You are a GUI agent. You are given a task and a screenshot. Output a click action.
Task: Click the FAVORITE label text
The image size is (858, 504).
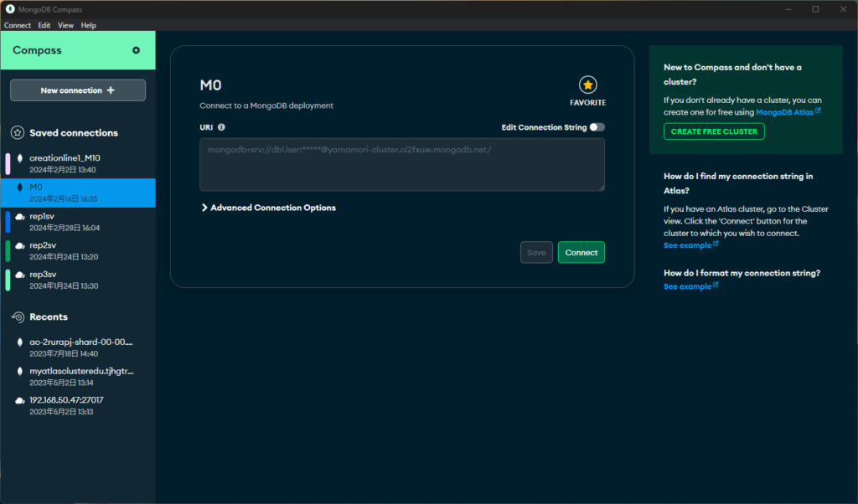tap(587, 103)
